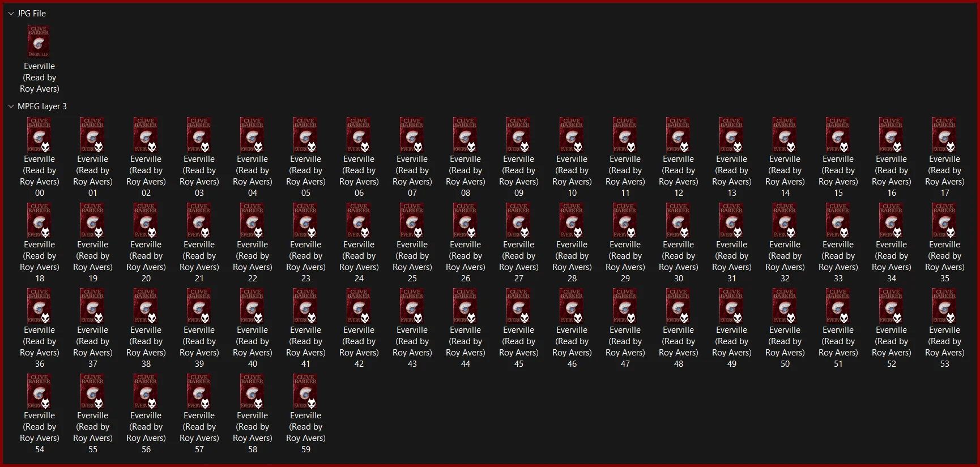This screenshot has width=980, height=467.
Task: Select the Everville 30 MP3 file icon
Action: pos(678,220)
